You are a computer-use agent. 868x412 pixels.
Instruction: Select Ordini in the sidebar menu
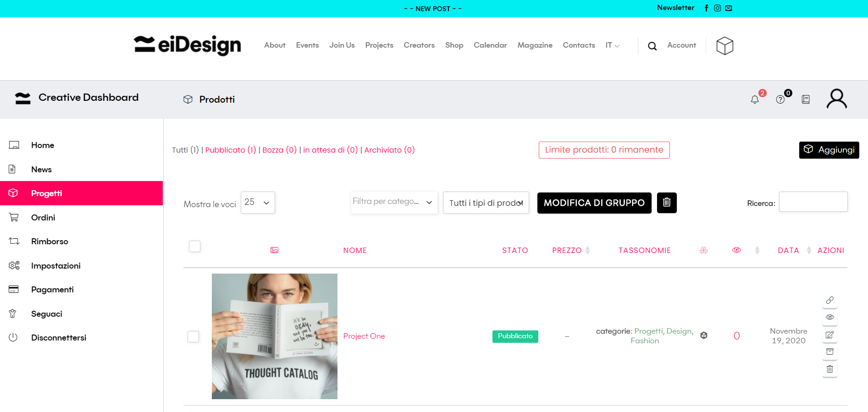(43, 218)
